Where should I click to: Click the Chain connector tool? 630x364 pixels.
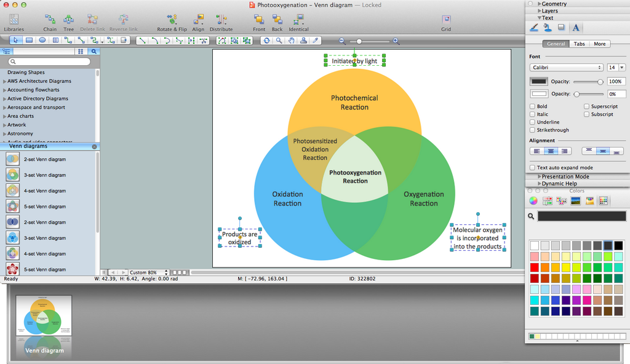pyautogui.click(x=50, y=20)
